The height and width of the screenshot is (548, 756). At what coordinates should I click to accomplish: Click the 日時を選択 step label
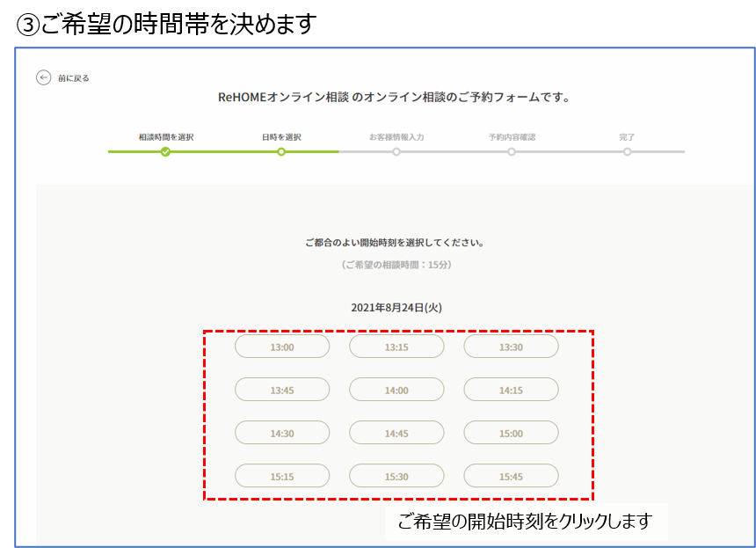(281, 137)
